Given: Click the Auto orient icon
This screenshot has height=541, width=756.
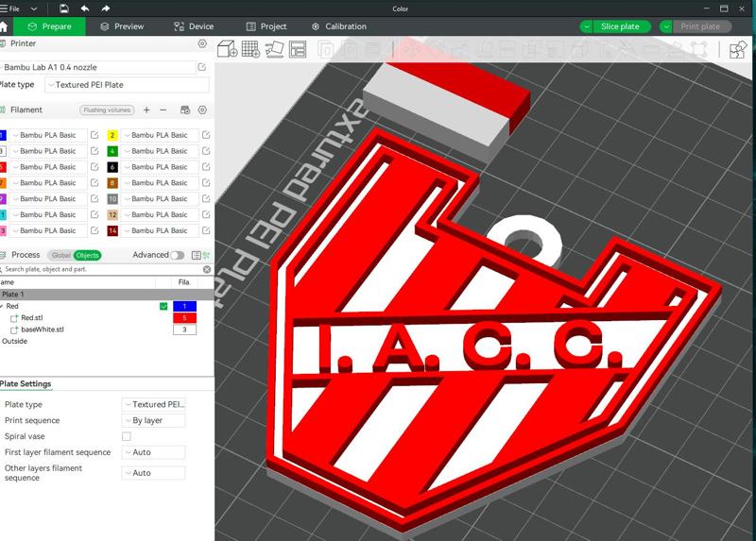Looking at the screenshot, I should point(274,49).
